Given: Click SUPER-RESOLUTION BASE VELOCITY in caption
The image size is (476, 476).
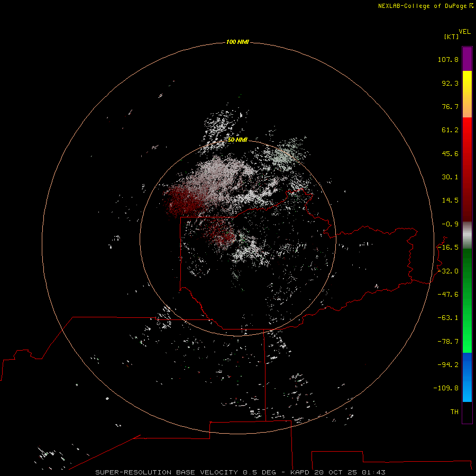Looking at the screenshot, I should [167, 472].
